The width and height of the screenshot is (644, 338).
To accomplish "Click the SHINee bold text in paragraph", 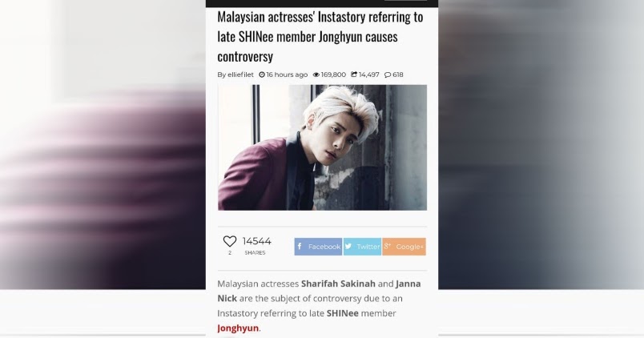I will (343, 313).
